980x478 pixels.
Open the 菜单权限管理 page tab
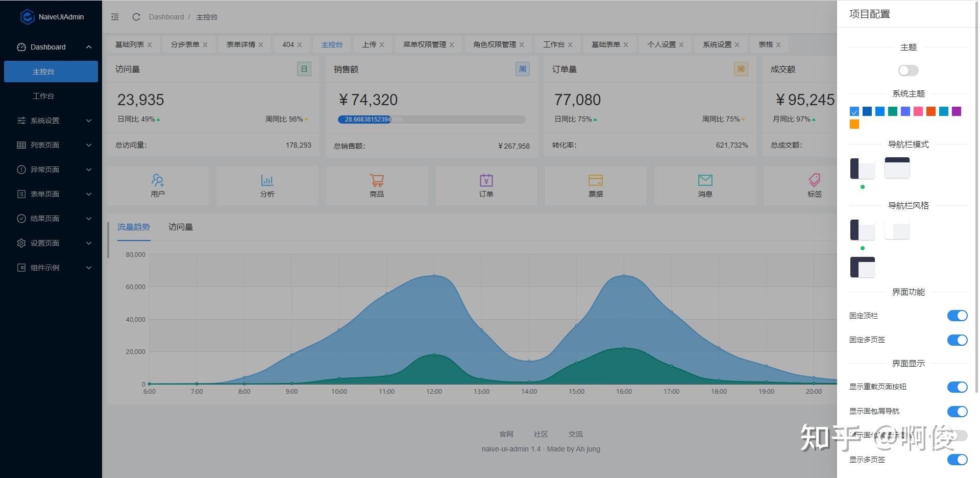tap(425, 44)
